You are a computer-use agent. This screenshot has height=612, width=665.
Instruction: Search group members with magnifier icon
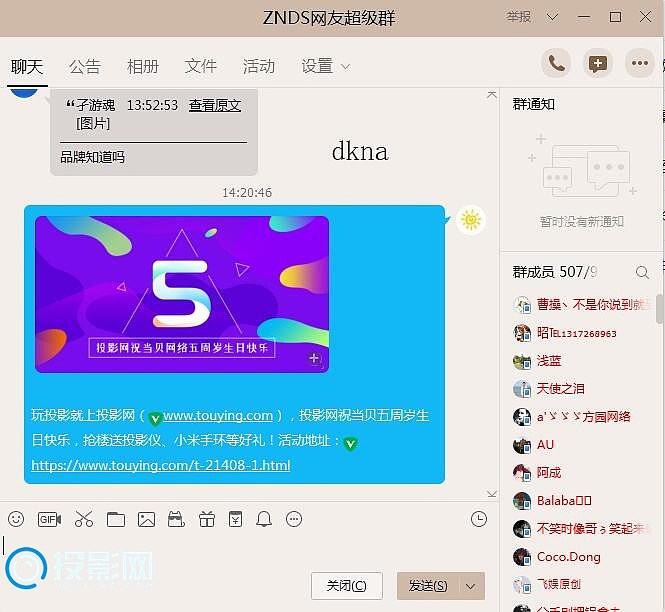pyautogui.click(x=642, y=272)
